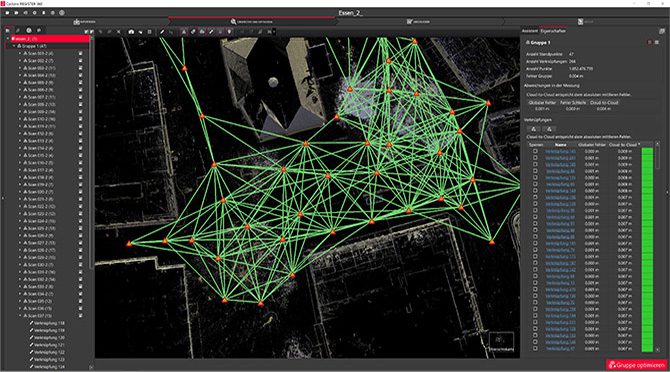
Task: Click the gear settings icon in top bar
Action: tap(34, 12)
